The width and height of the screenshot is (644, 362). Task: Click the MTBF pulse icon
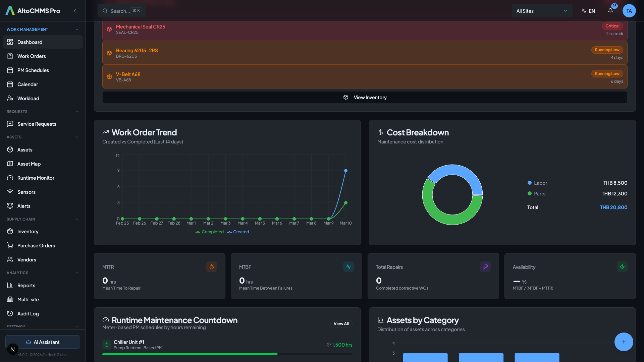348,267
